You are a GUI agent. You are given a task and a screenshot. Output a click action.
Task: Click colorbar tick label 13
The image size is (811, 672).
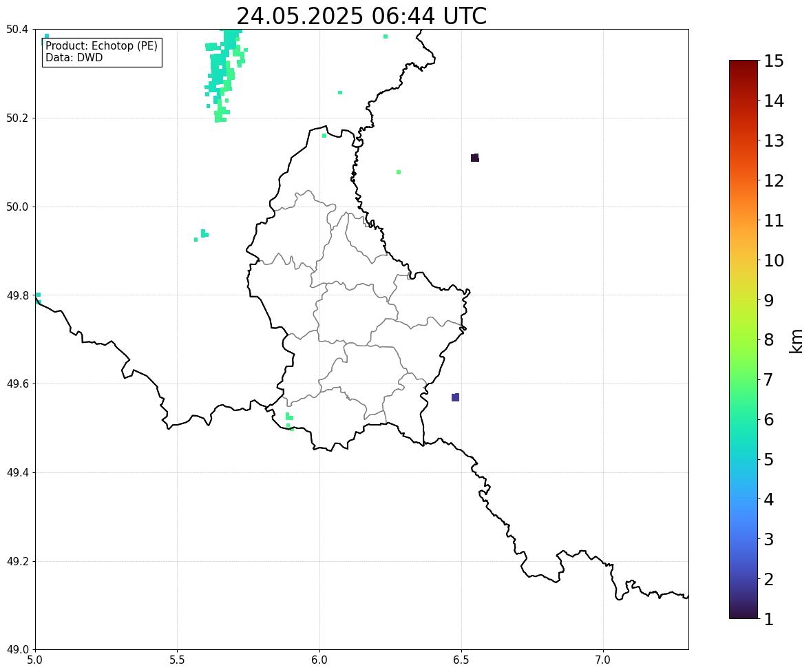click(x=774, y=140)
